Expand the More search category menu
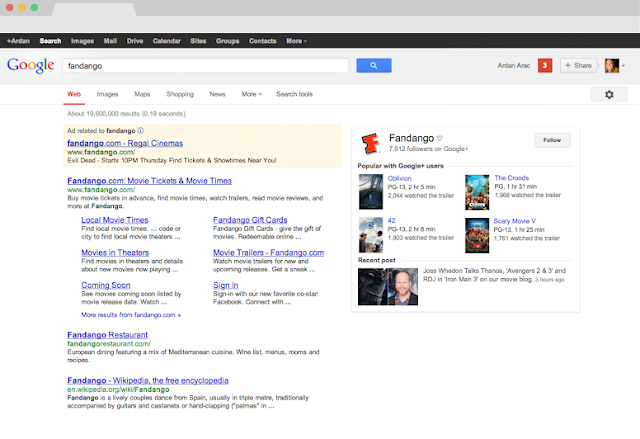640x439 pixels. click(x=251, y=94)
